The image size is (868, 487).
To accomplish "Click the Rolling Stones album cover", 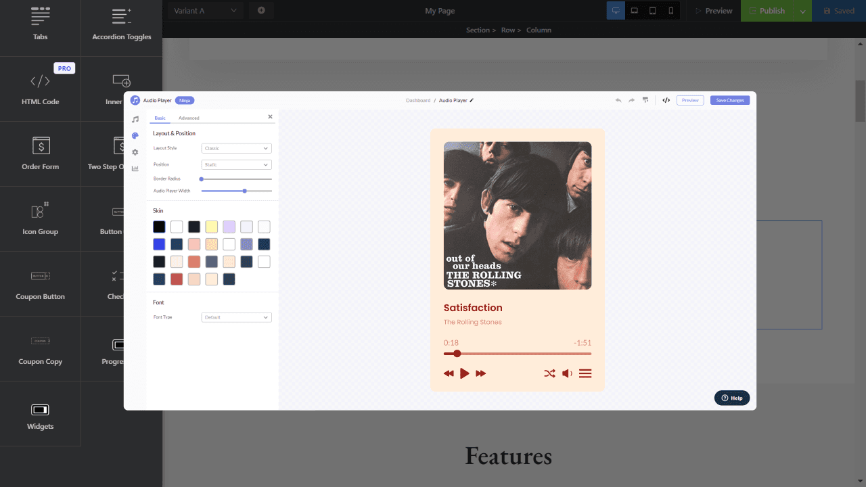I will coord(518,215).
